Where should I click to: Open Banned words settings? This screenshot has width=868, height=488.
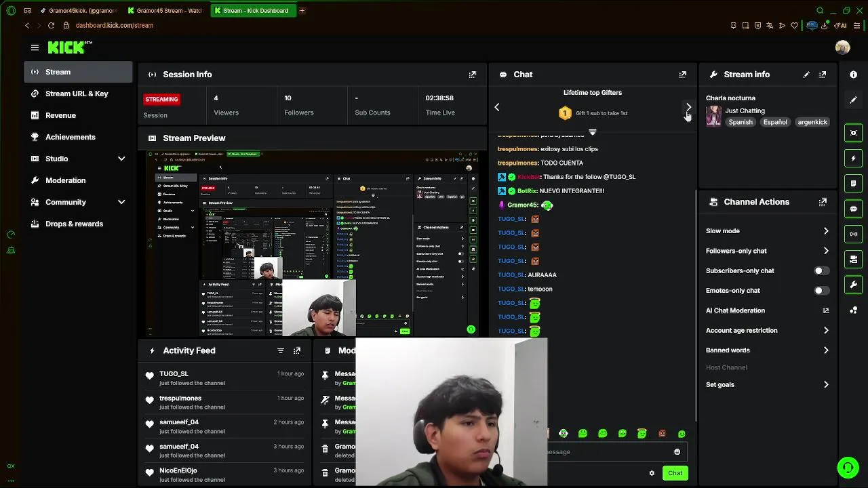(767, 350)
